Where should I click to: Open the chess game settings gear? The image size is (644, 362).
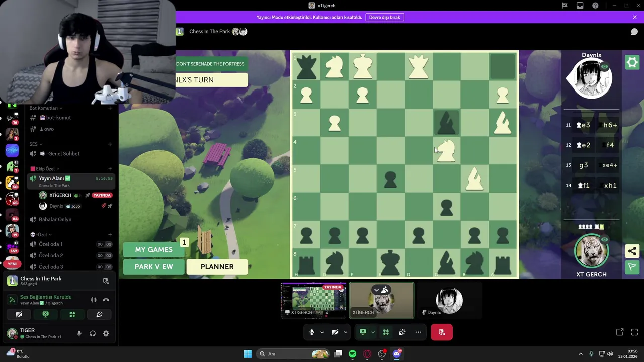pos(632,62)
